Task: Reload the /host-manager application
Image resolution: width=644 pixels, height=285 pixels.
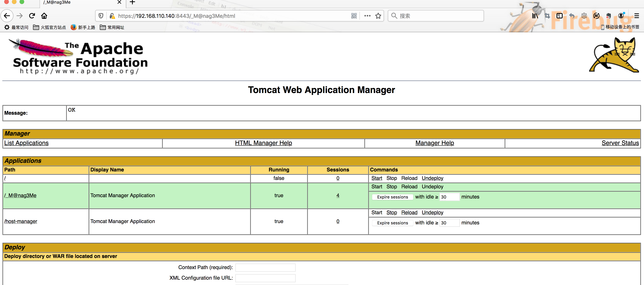Action: pos(409,213)
